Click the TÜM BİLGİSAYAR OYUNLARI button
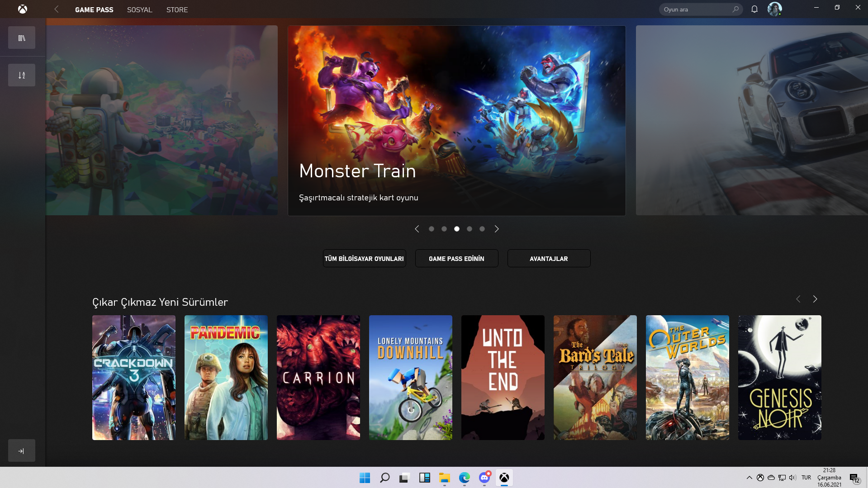The width and height of the screenshot is (868, 488). (x=364, y=258)
